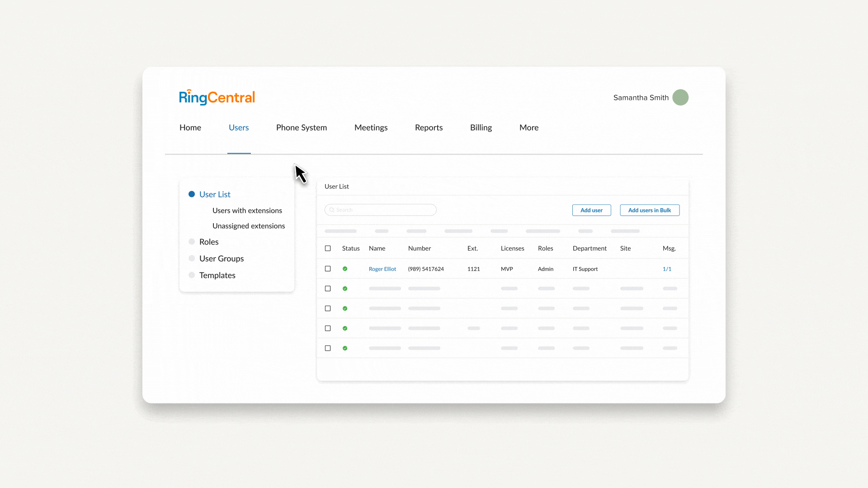Open the Roger Elliot name link

point(382,269)
